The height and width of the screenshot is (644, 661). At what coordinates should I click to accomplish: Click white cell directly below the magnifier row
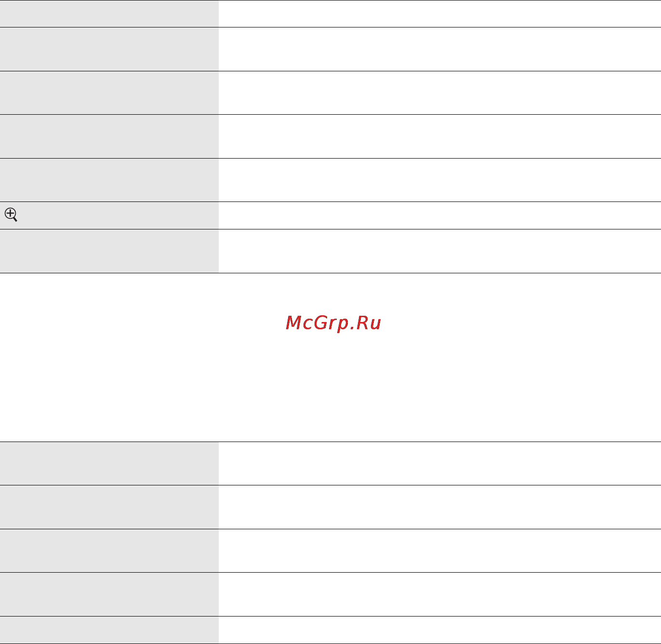(x=440, y=251)
